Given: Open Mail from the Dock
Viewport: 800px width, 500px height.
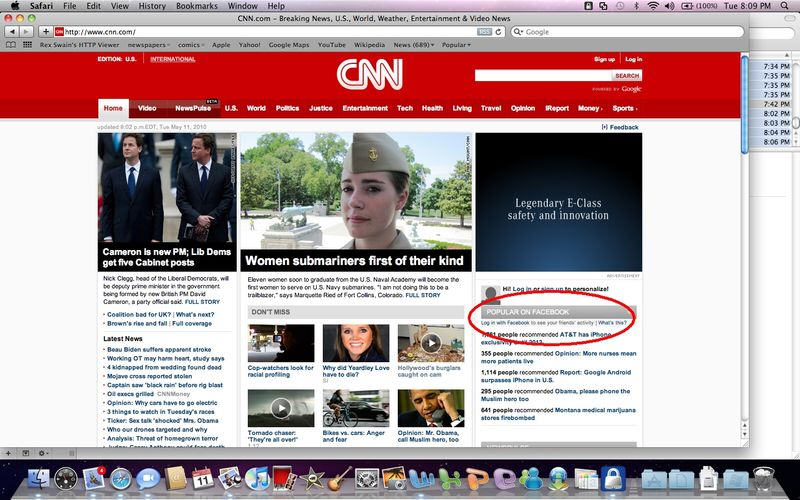Looking at the screenshot, I should point(93,479).
